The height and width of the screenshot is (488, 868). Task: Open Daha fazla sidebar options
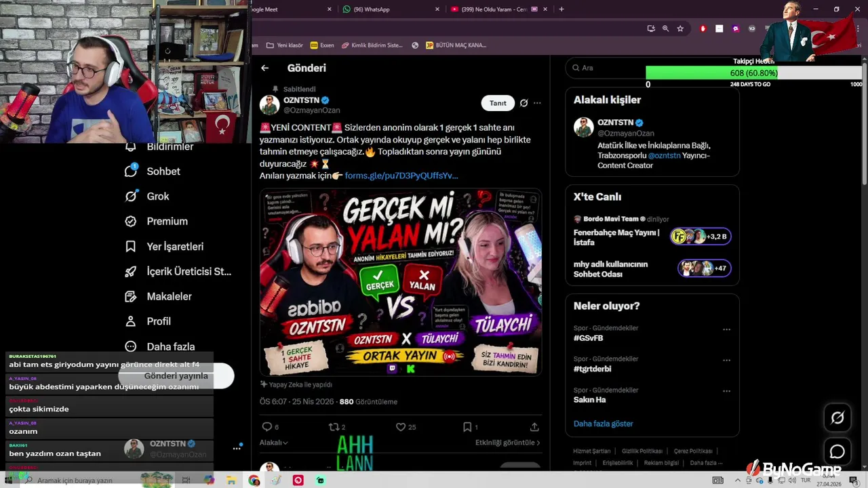159,346
